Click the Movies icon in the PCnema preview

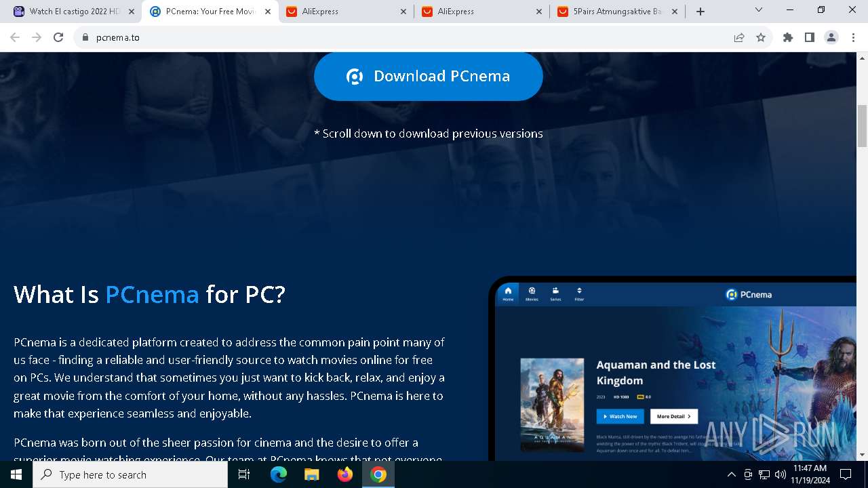pyautogui.click(x=532, y=293)
